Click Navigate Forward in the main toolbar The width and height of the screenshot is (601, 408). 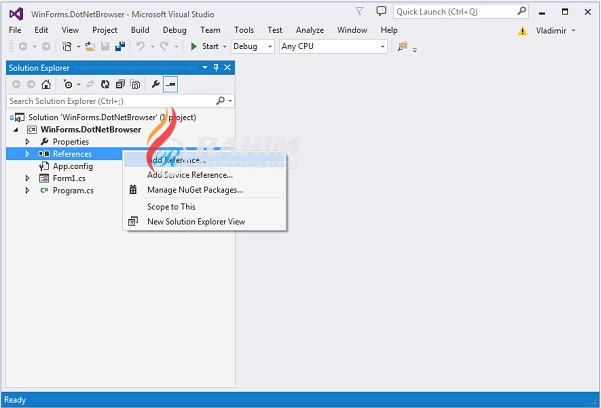[x=46, y=46]
